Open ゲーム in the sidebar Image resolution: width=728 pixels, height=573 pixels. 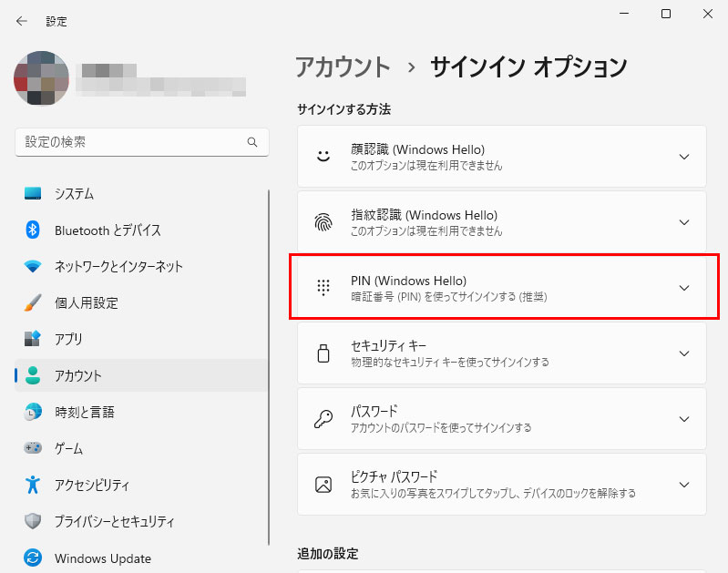pyautogui.click(x=141, y=448)
